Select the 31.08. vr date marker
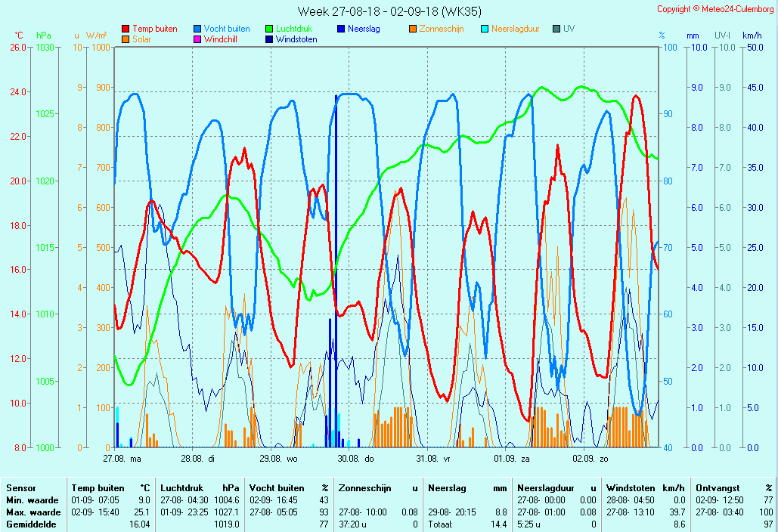The image size is (778, 532). (x=433, y=458)
